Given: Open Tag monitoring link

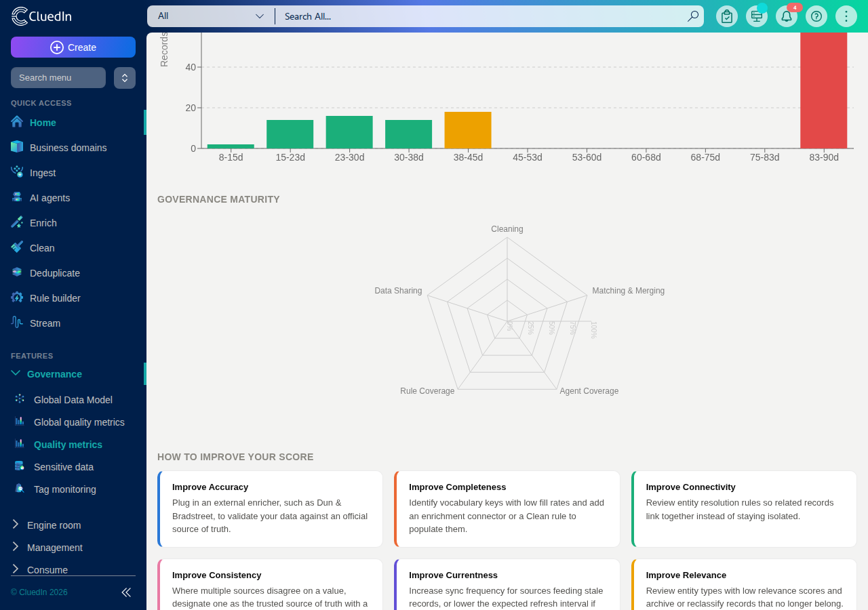Looking at the screenshot, I should click(65, 489).
